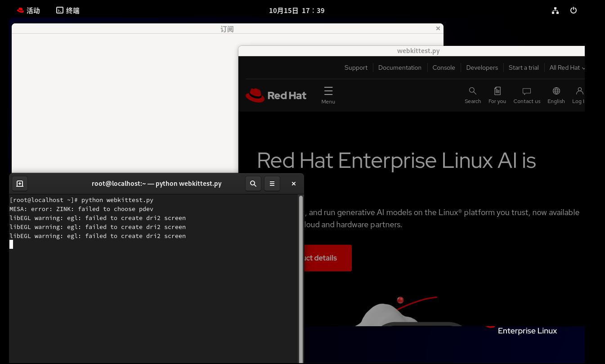Open the Support link
The width and height of the screenshot is (605, 364).
point(356,67)
